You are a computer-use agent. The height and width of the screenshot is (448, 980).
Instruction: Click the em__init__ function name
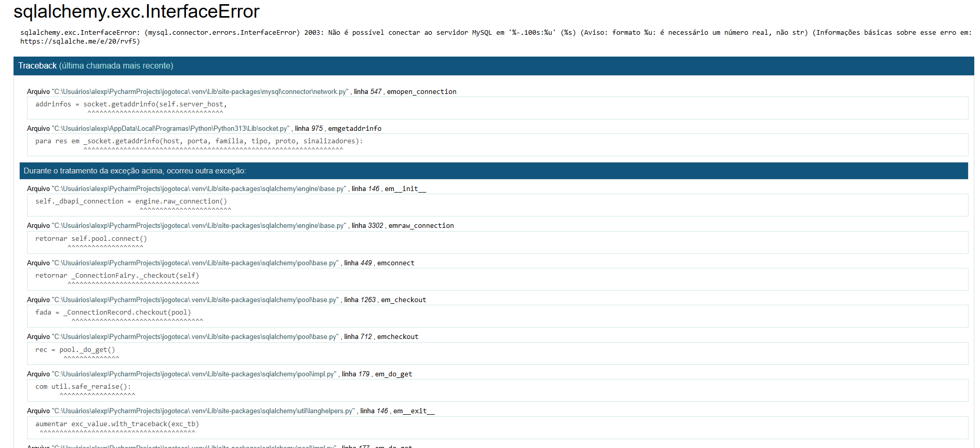405,189
